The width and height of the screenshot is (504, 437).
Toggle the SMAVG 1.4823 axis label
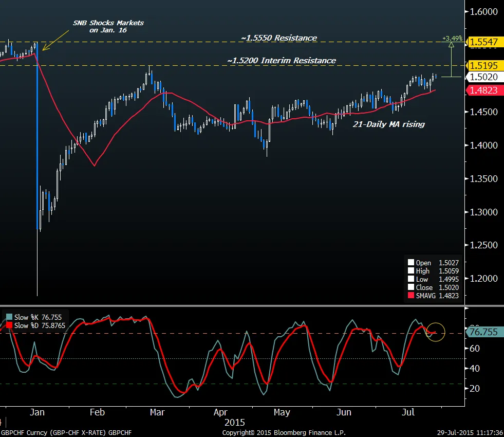[483, 90]
